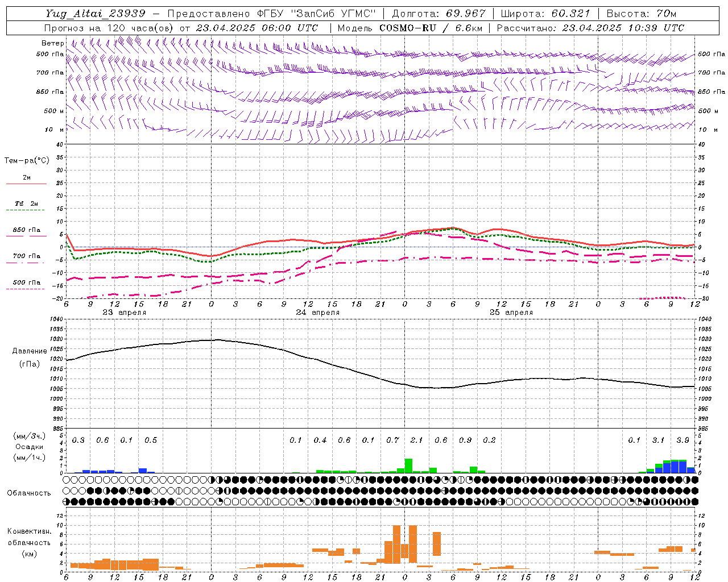728x582 pixels.
Task: Click the Конвективн. облачность label
Action: 30,537
